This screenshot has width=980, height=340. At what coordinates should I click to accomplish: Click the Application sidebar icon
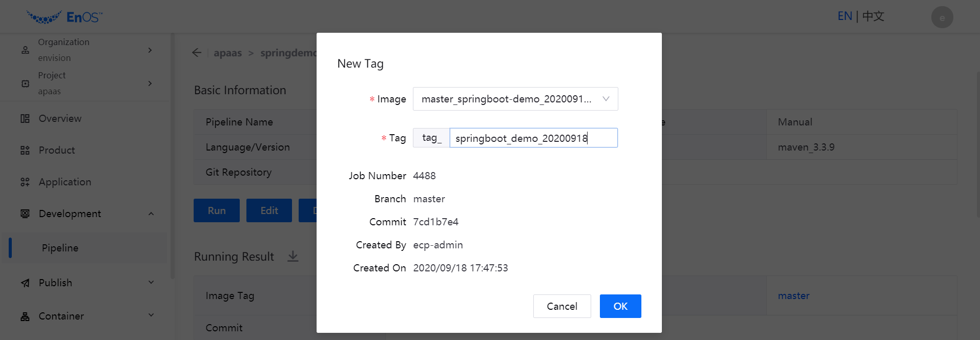[25, 182]
